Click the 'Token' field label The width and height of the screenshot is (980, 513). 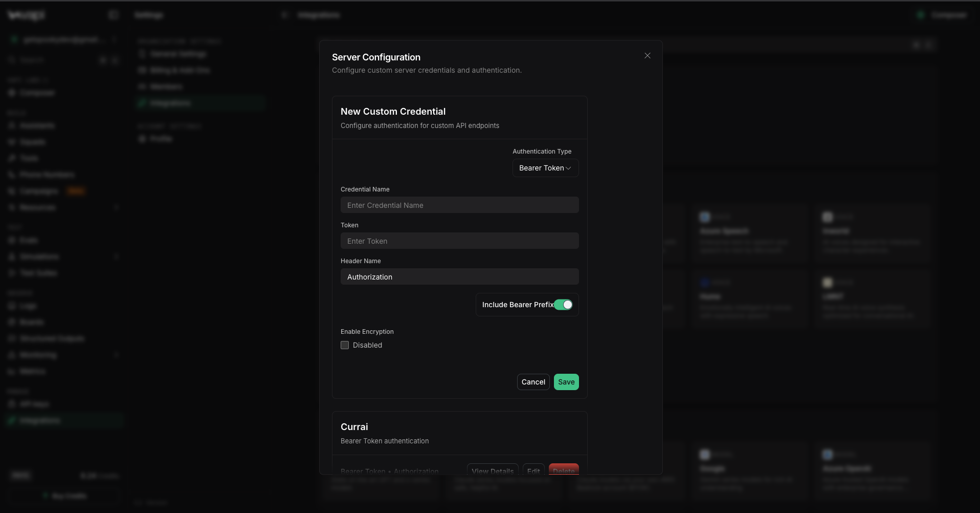click(349, 225)
